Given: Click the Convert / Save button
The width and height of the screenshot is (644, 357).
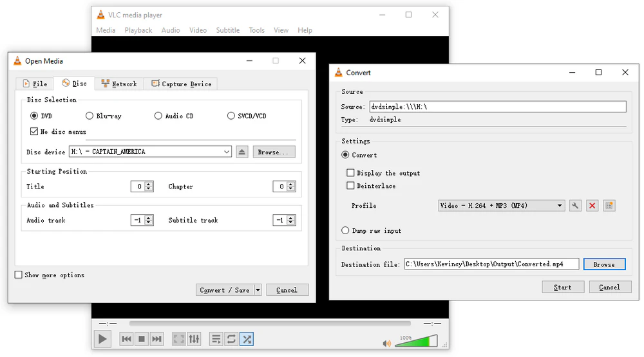Looking at the screenshot, I should [x=225, y=289].
